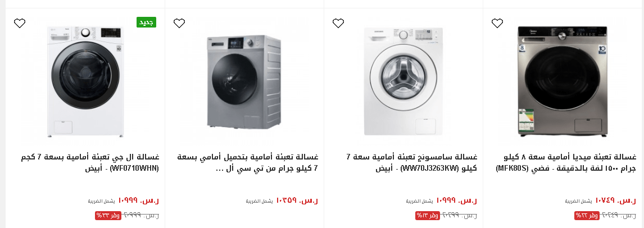Click the save badge on LG washer

click(x=107, y=215)
